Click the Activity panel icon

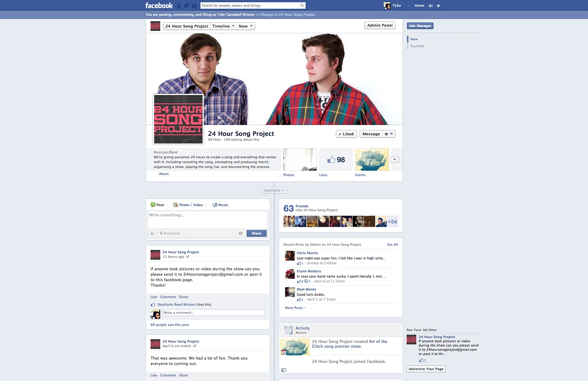point(288,330)
